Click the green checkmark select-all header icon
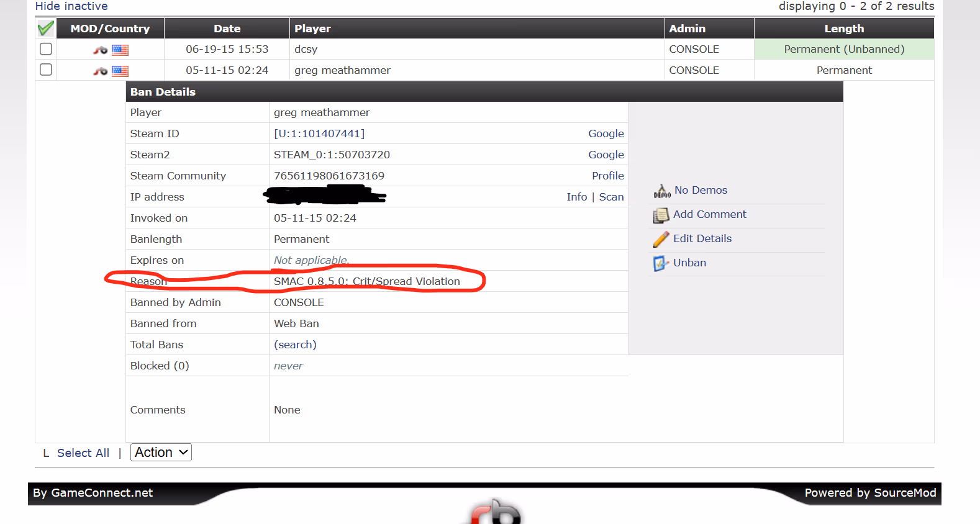This screenshot has height=524, width=980. [x=45, y=29]
